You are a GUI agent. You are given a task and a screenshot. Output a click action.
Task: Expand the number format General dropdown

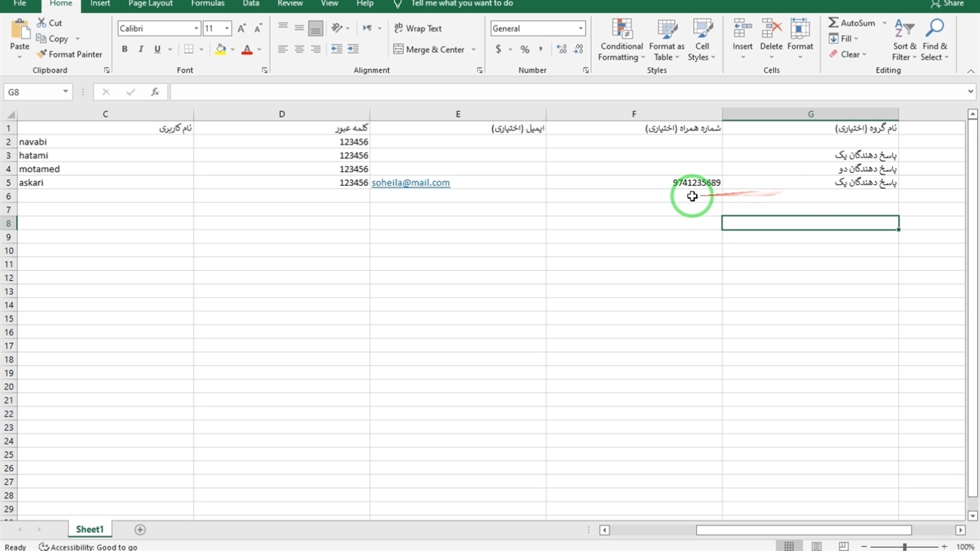coord(580,28)
